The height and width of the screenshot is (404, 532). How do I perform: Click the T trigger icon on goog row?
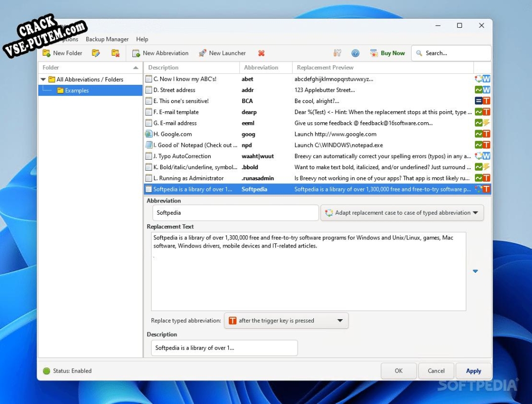(486, 134)
